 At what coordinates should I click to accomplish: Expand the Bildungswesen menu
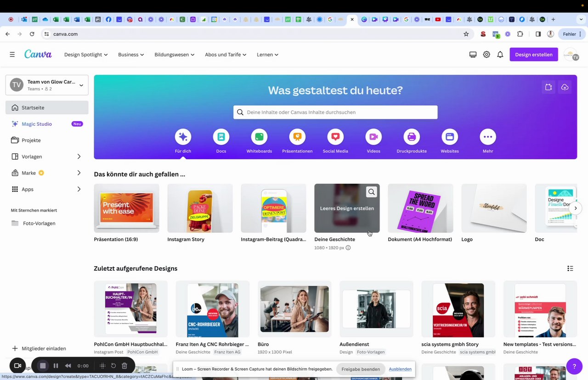[x=175, y=55]
